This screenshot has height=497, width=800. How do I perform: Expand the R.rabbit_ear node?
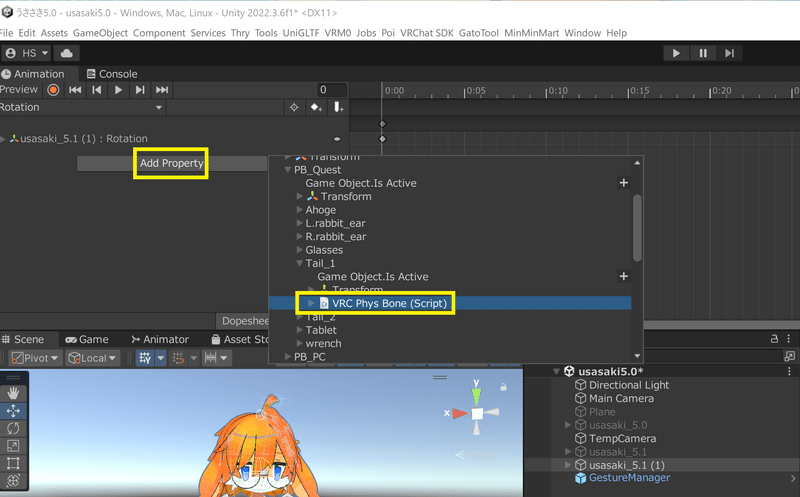pyautogui.click(x=300, y=236)
